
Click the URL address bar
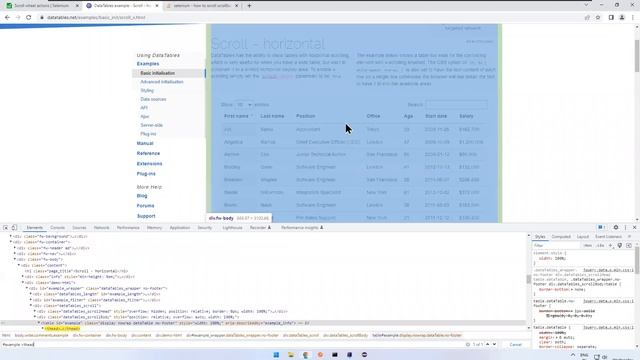tap(310, 18)
